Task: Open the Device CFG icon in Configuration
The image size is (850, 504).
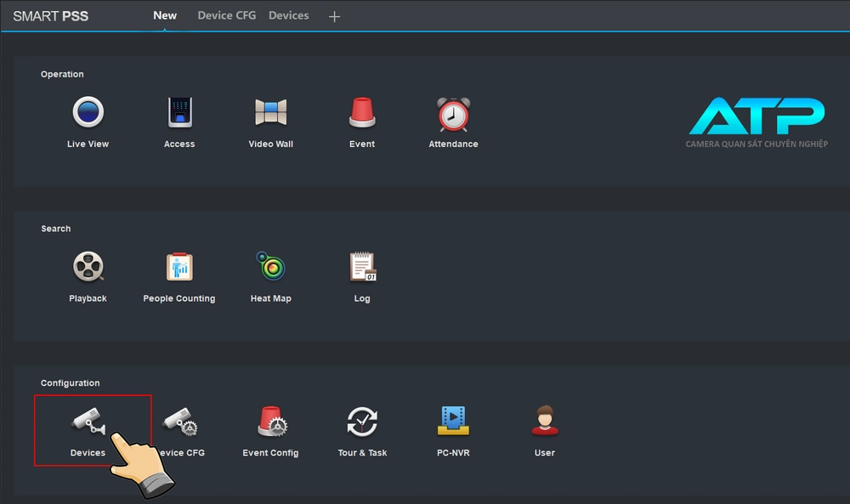Action: pos(180,422)
